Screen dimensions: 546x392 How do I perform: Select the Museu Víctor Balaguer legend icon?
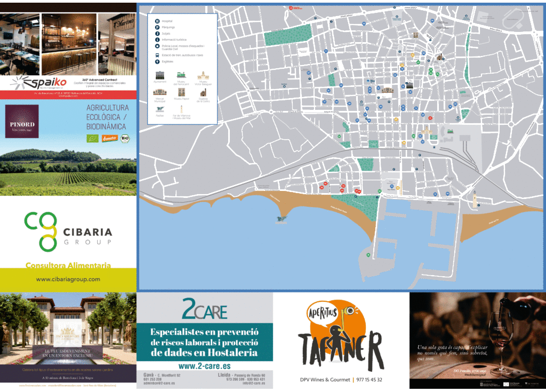pos(203,76)
